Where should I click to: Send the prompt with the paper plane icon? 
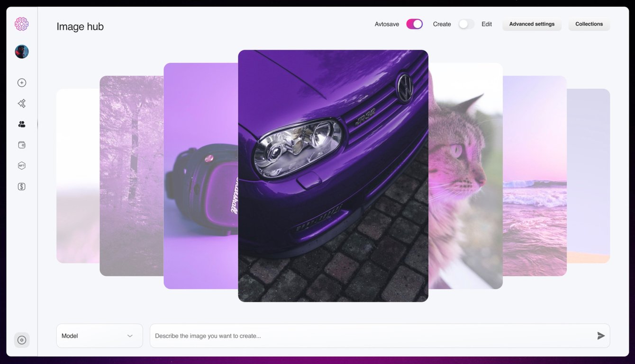[601, 336]
